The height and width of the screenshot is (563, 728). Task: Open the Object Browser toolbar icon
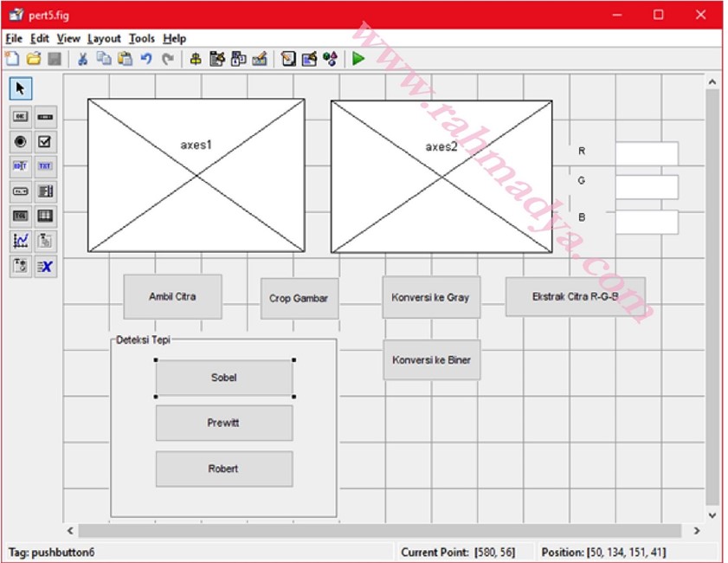[330, 59]
